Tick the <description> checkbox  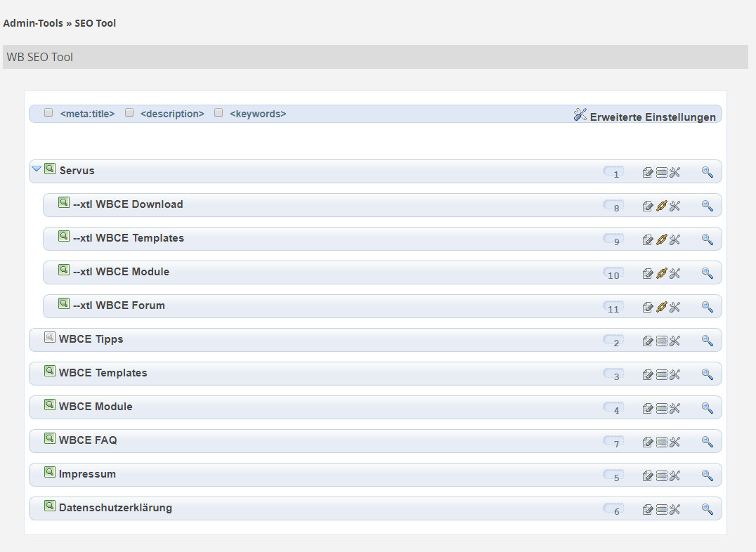(x=129, y=112)
